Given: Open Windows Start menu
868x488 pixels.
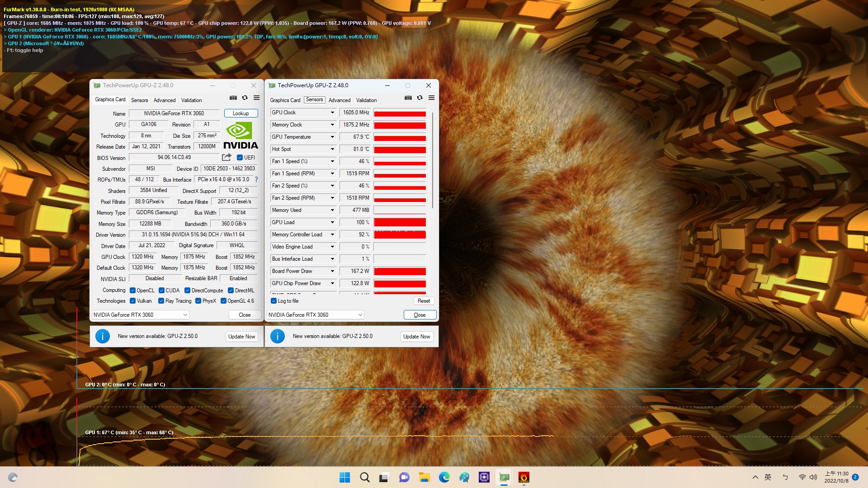Looking at the screenshot, I should (x=344, y=477).
